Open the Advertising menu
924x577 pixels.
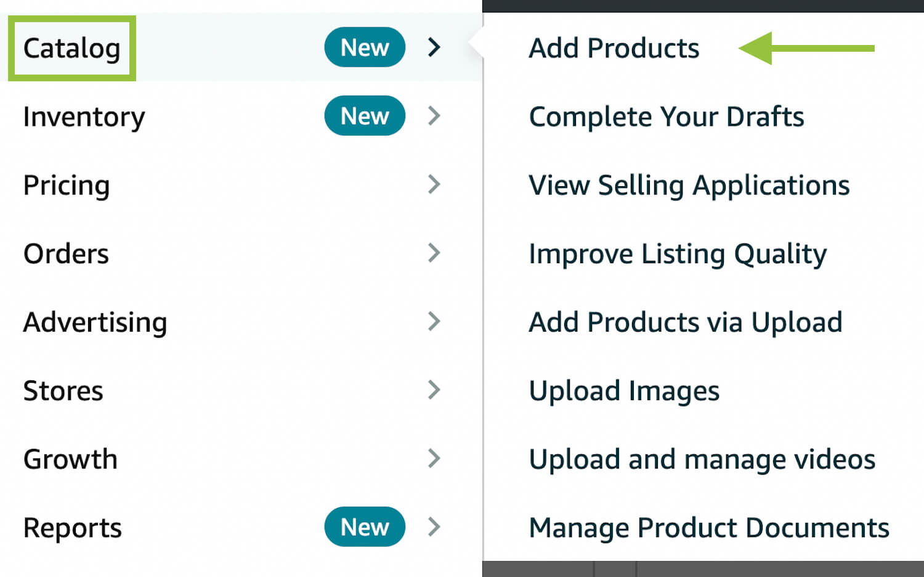point(95,322)
